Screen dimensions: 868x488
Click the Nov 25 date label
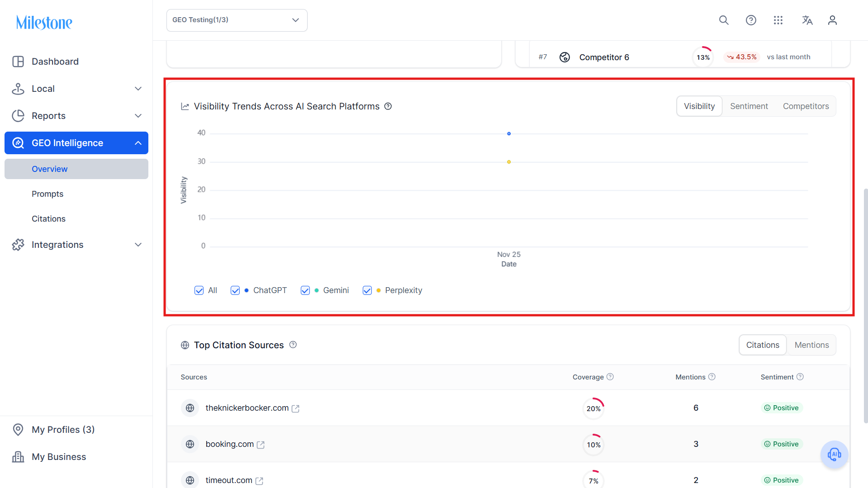click(509, 254)
